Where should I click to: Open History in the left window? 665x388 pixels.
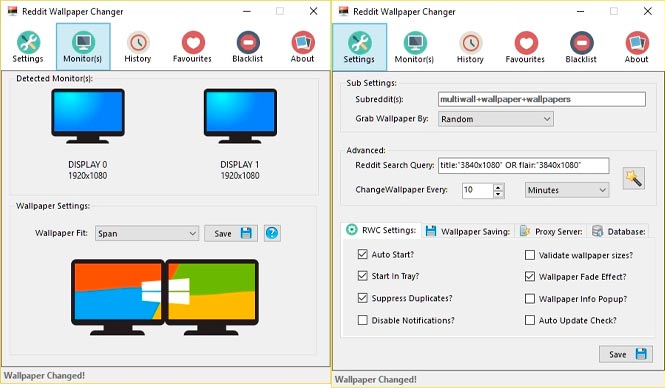point(138,47)
